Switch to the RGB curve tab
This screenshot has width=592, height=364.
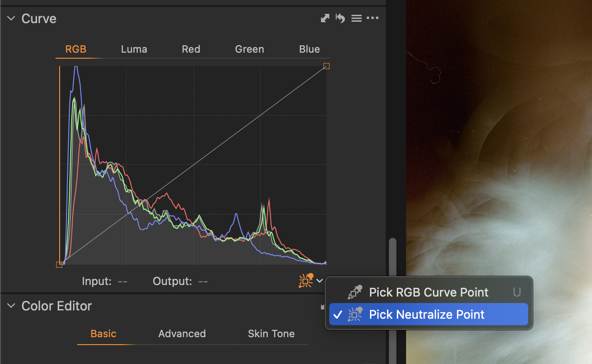(76, 49)
